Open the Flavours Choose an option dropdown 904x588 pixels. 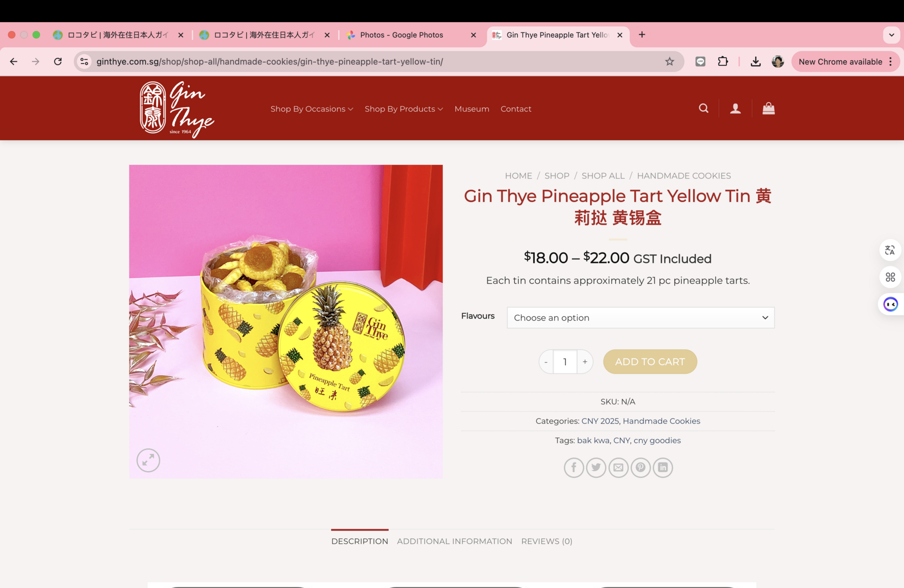pyautogui.click(x=640, y=318)
